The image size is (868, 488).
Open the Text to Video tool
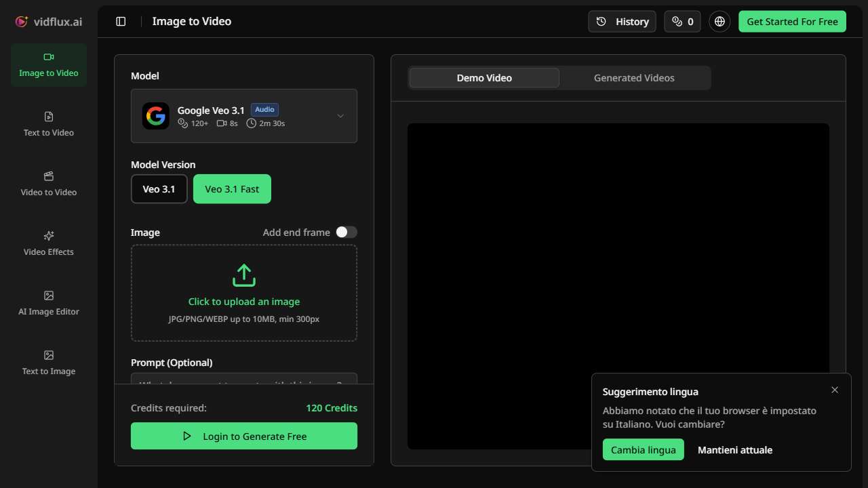pyautogui.click(x=48, y=125)
